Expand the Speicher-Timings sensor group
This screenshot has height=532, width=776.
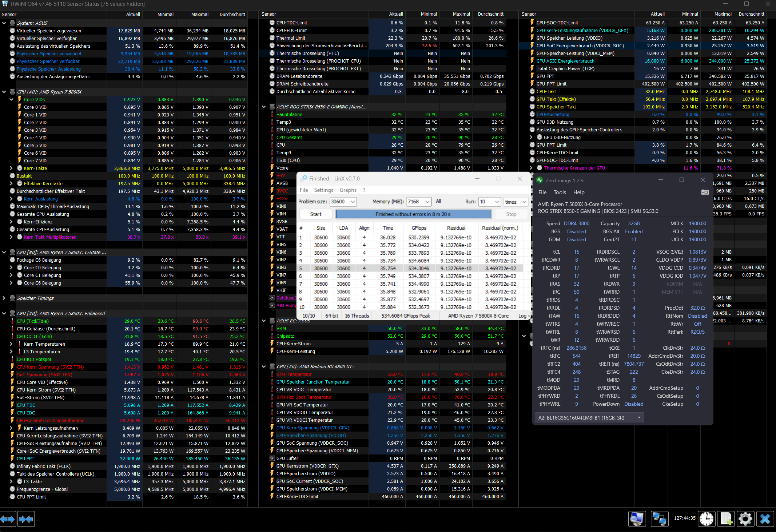(x=4, y=298)
